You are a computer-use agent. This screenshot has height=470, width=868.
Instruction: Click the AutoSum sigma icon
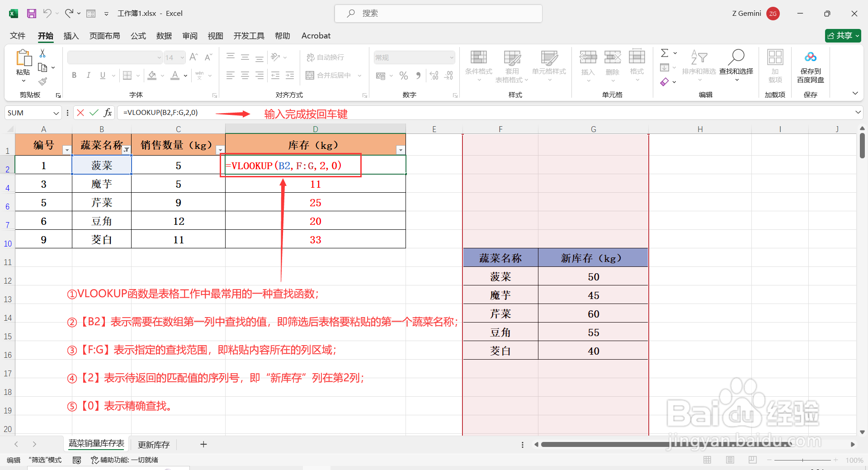pyautogui.click(x=665, y=53)
